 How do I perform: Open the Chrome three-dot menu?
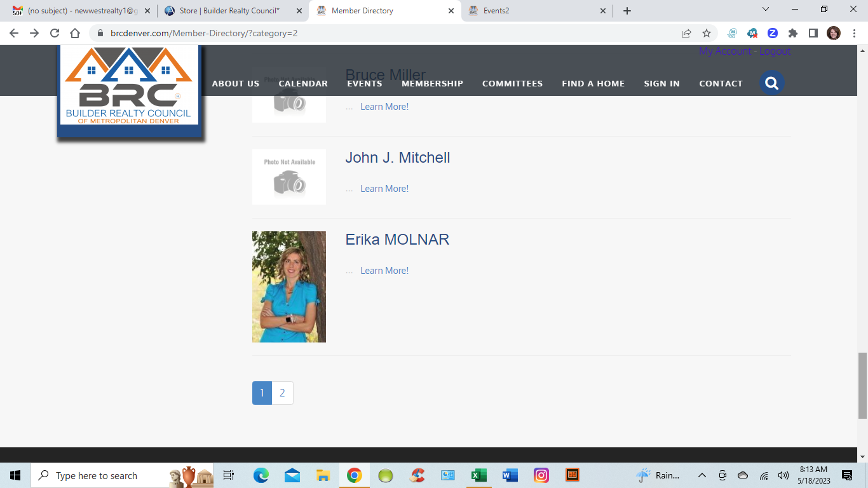pyautogui.click(x=854, y=33)
